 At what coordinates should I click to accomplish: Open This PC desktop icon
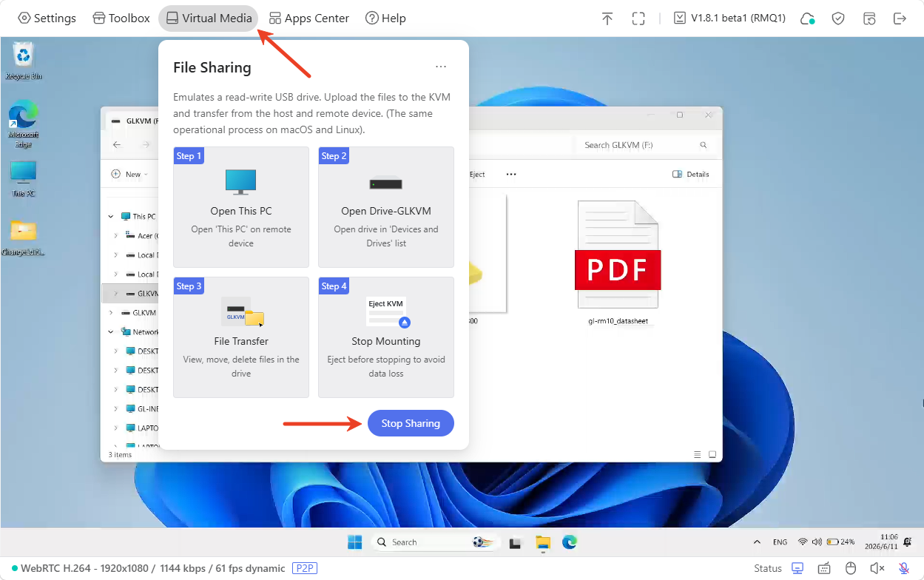point(24,179)
